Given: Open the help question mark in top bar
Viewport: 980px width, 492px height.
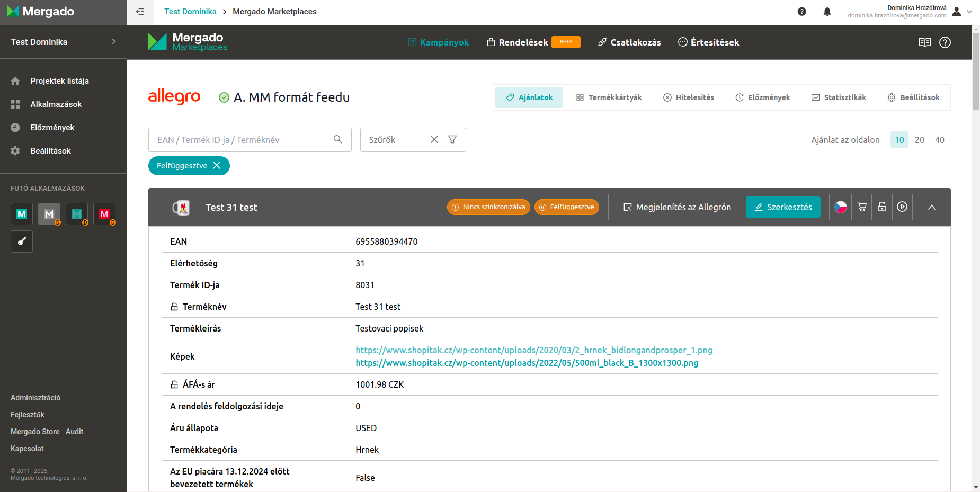Looking at the screenshot, I should tap(801, 12).
